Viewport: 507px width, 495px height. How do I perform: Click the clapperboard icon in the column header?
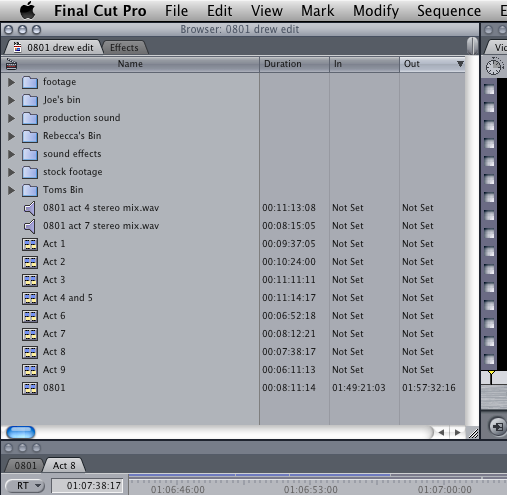(x=11, y=64)
